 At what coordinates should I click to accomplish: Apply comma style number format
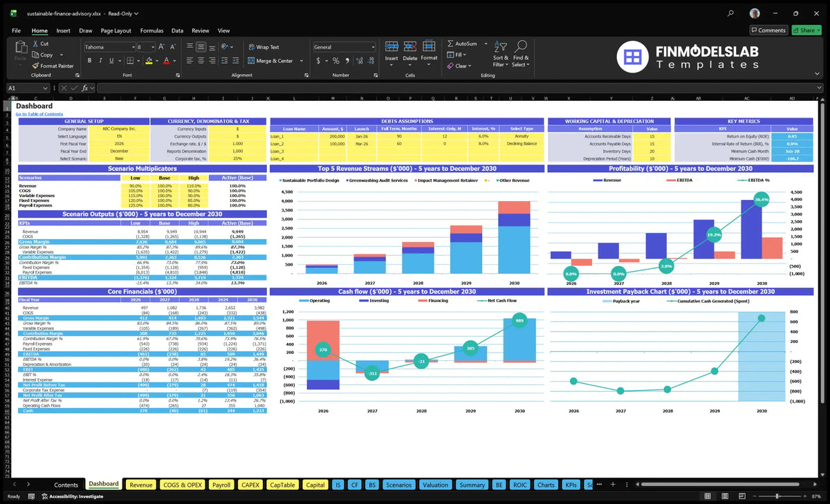[x=347, y=61]
